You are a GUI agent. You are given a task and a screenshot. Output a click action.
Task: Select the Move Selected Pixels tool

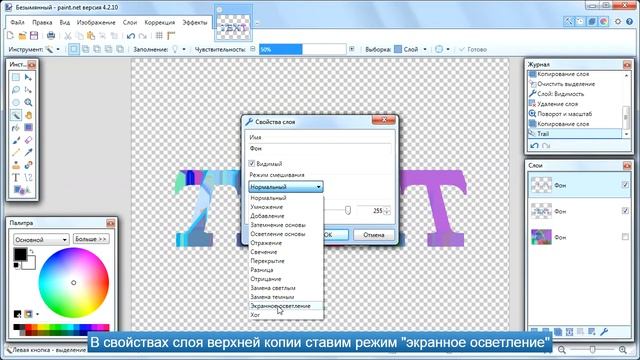point(28,77)
